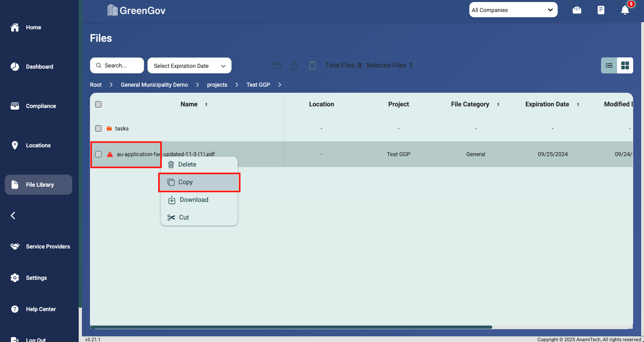
Task: Switch to grid view layout
Action: [625, 65]
